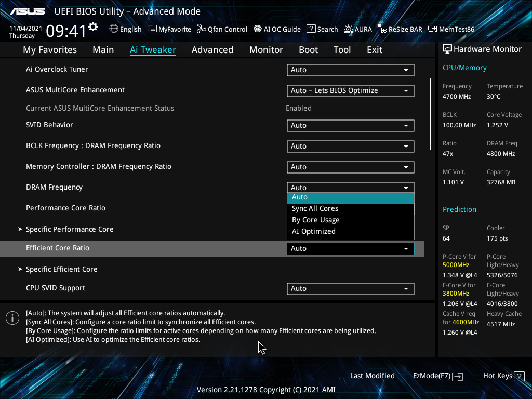532x399 pixels.
Task: Click the 4517 MHz Heavy Cache value
Action: [x=501, y=324]
